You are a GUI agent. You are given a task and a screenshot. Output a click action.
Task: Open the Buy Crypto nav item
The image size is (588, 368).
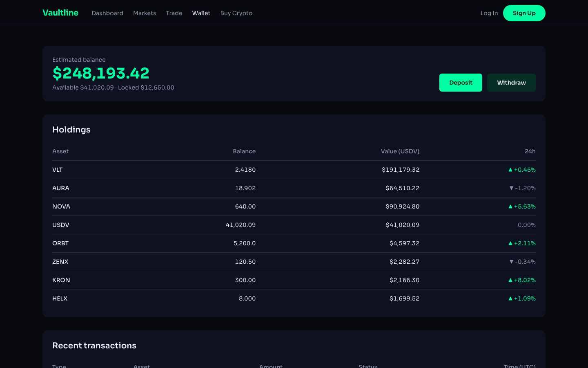pyautogui.click(x=236, y=13)
